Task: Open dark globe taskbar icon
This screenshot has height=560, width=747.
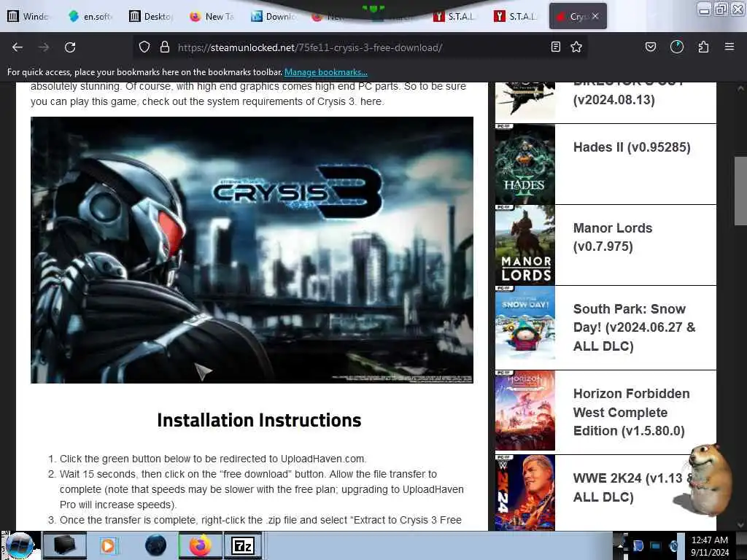Action: pos(156,545)
